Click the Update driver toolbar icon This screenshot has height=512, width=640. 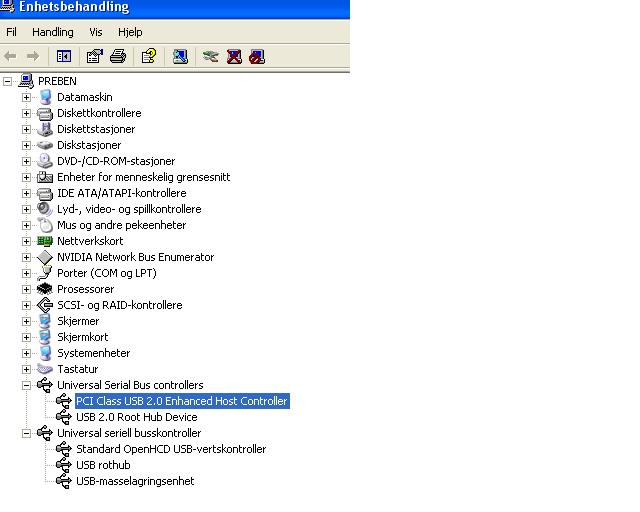[x=211, y=56]
